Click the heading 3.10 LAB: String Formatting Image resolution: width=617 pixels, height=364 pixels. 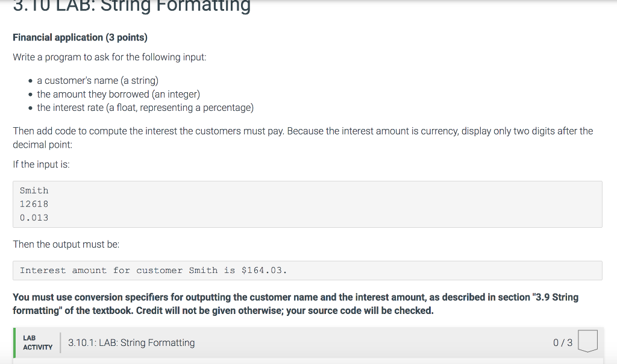131,7
